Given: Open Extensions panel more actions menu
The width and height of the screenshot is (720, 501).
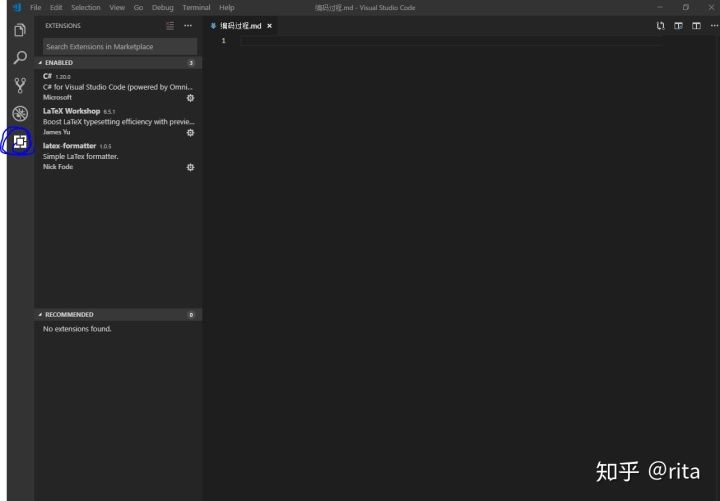Looking at the screenshot, I should pos(188,26).
